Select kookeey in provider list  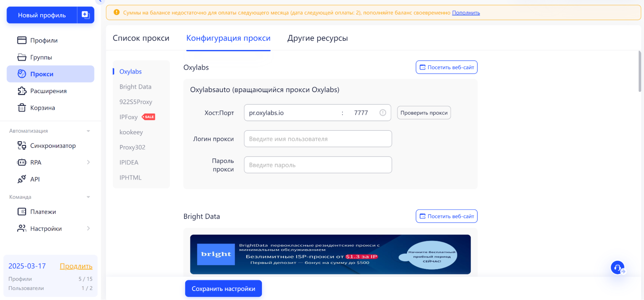click(x=131, y=132)
